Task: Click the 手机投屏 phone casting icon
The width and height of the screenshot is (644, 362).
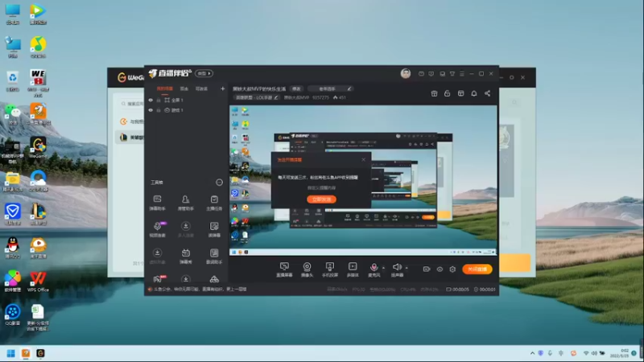Action: click(329, 269)
